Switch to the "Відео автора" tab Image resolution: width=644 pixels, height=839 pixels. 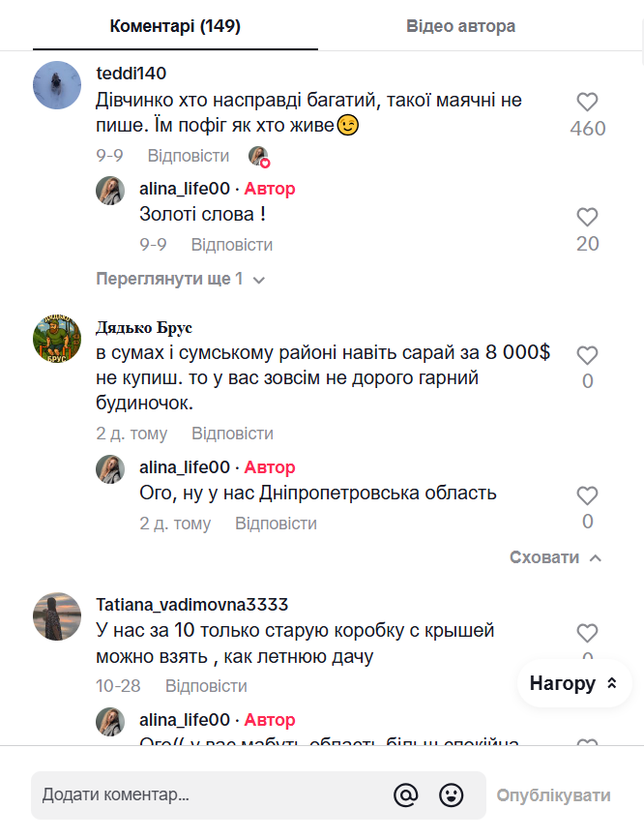pos(460,26)
